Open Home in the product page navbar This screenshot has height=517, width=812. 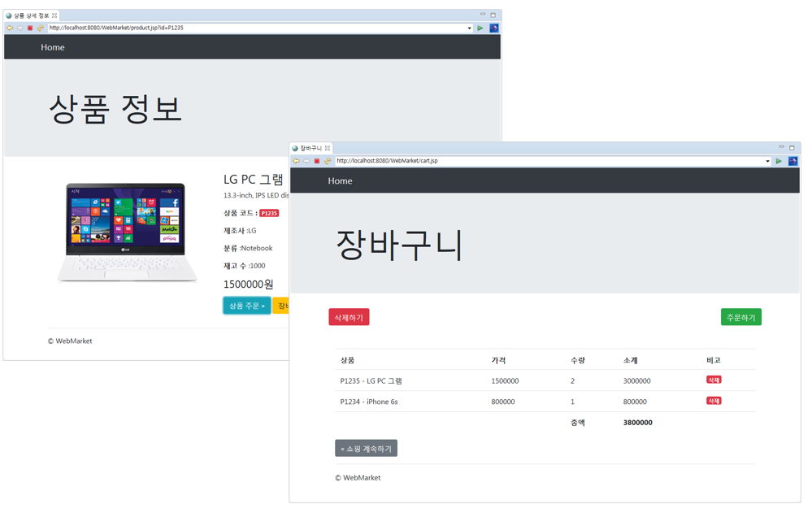click(53, 47)
